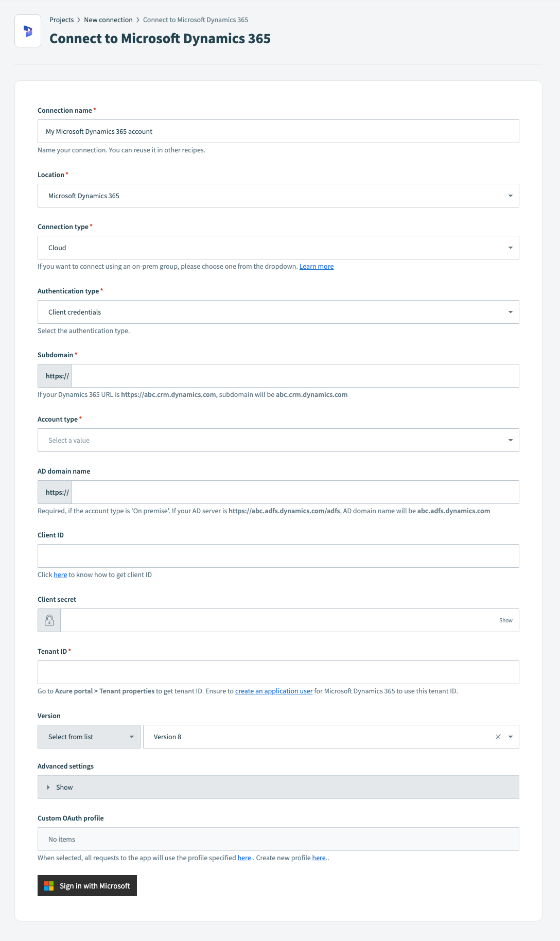Viewport: 560px width, 941px height.
Task: Open the Custom OAuth profile selector
Action: pyautogui.click(x=278, y=839)
